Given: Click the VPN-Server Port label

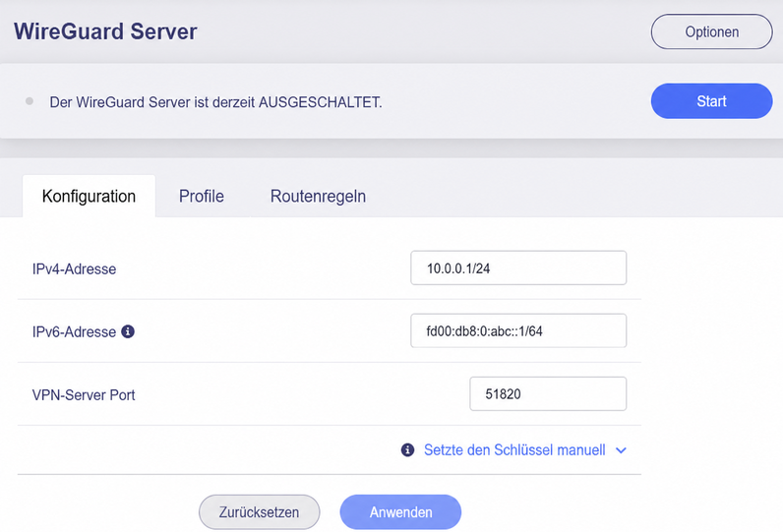Looking at the screenshot, I should (84, 394).
